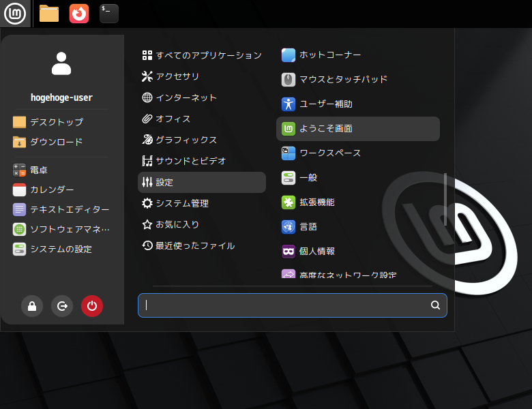Open ホットコーナー settings
The height and width of the screenshot is (409, 532).
pyautogui.click(x=358, y=55)
